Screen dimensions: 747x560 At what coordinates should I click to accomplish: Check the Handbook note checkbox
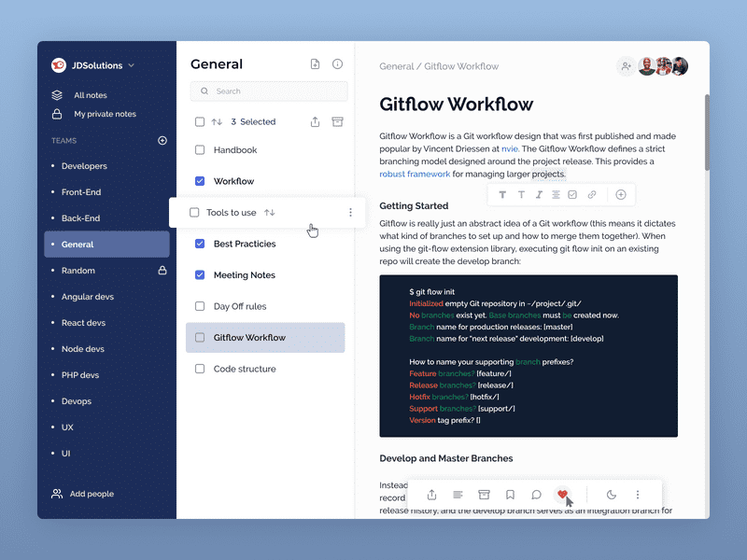tap(200, 150)
